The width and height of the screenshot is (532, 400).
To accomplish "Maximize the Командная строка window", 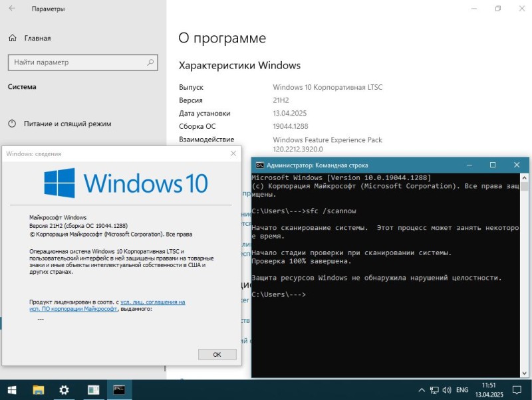I will coord(493,165).
